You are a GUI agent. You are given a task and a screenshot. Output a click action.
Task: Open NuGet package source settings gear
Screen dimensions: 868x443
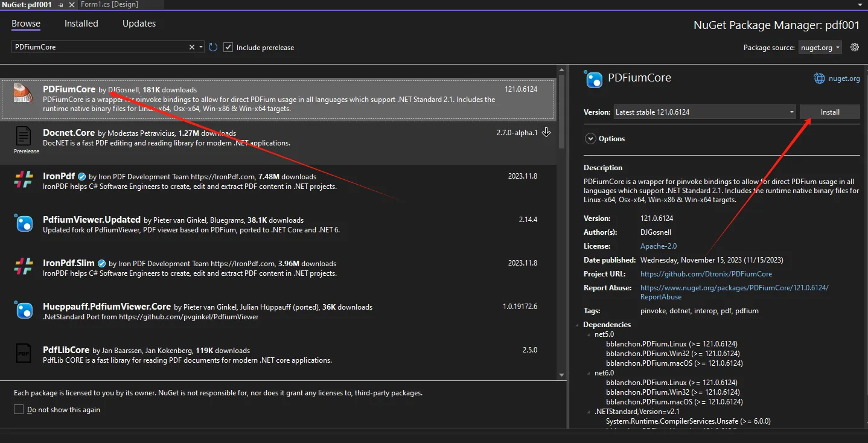(x=855, y=47)
